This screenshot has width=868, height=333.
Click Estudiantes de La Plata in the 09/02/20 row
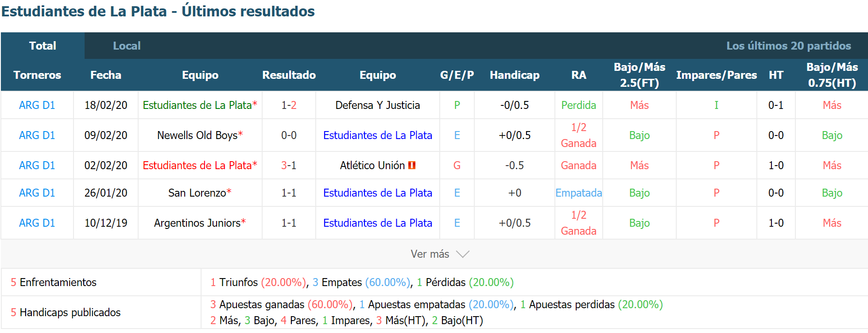click(378, 136)
